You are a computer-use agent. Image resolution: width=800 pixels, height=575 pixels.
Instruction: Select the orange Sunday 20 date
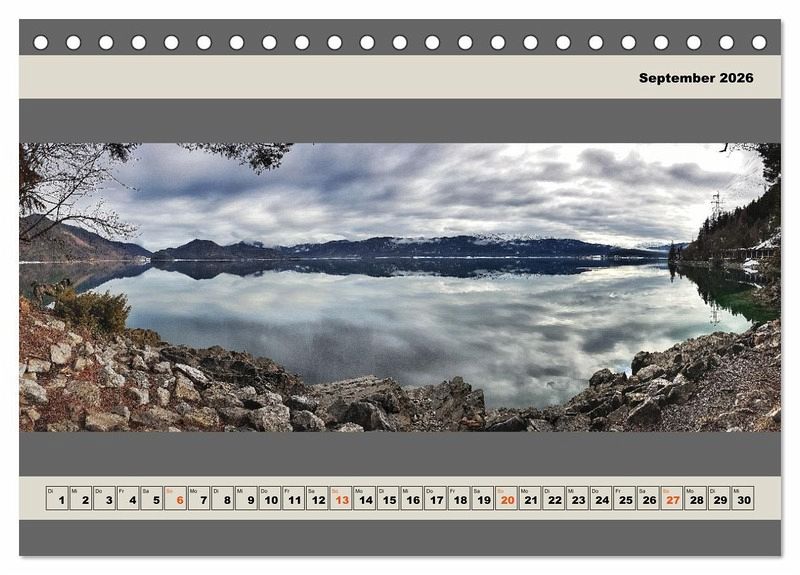[x=506, y=498]
